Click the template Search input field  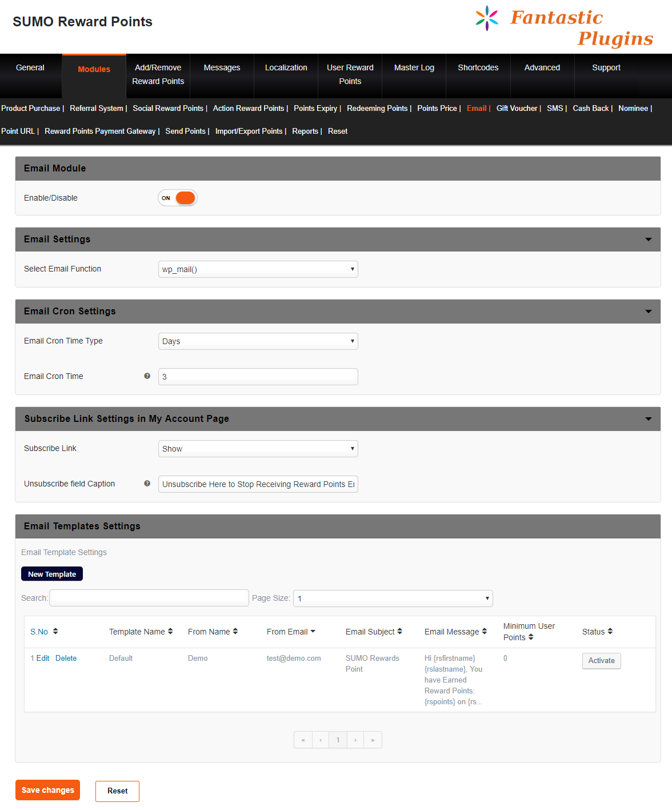point(149,598)
